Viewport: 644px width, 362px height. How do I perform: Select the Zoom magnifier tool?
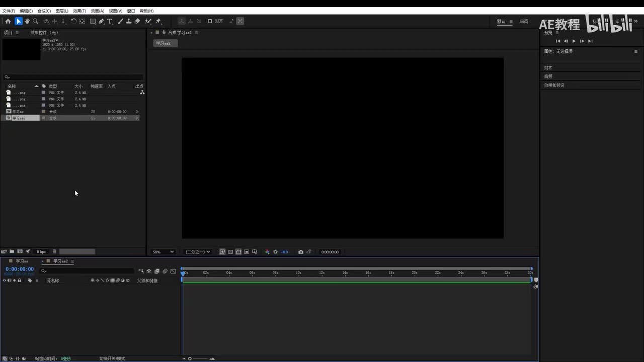[x=35, y=21]
